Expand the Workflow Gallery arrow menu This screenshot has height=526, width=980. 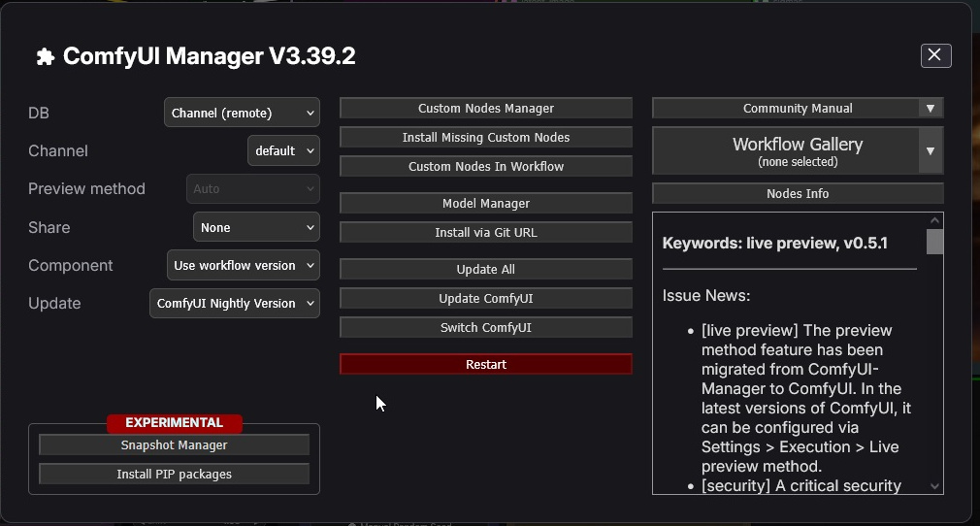[x=931, y=150]
